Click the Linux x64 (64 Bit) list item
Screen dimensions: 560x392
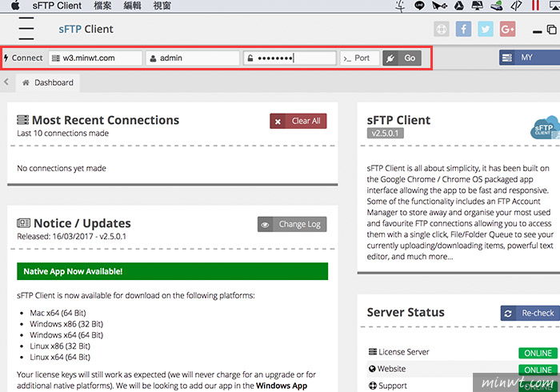(x=60, y=358)
